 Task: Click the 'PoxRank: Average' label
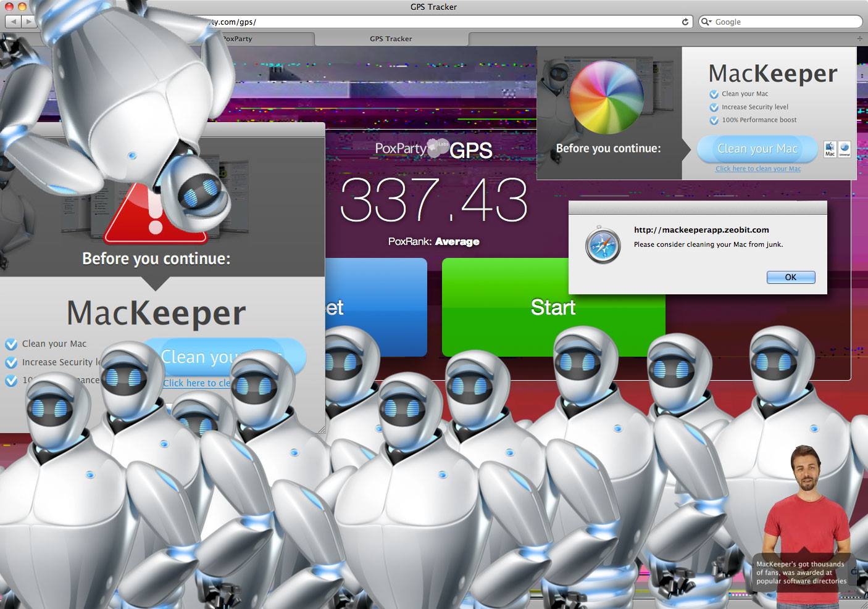click(434, 241)
